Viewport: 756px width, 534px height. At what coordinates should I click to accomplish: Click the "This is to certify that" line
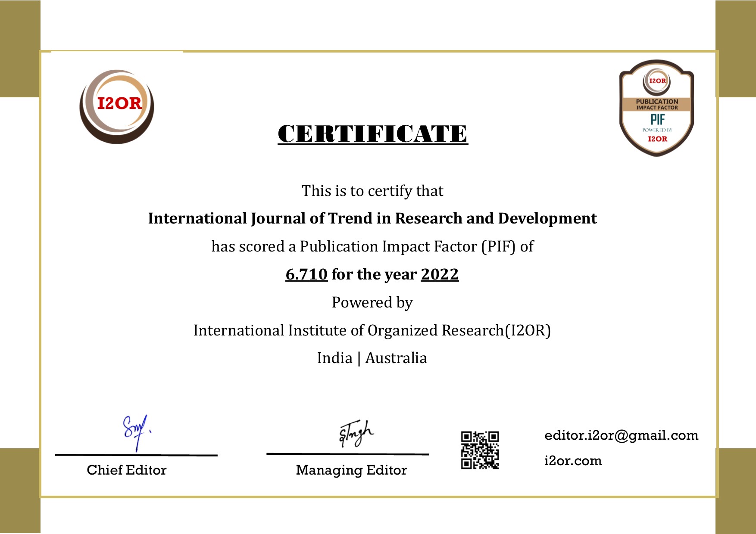click(x=372, y=191)
